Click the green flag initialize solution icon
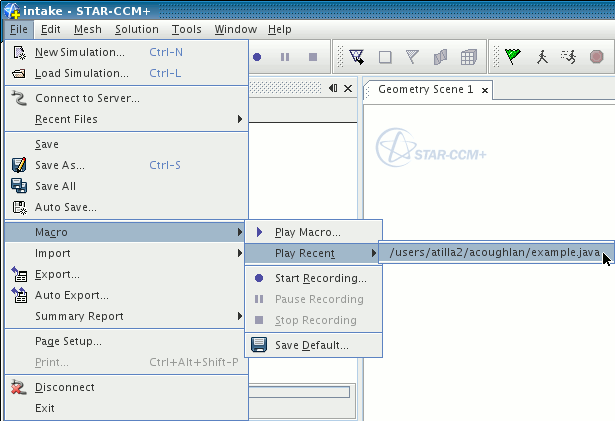 [513, 56]
